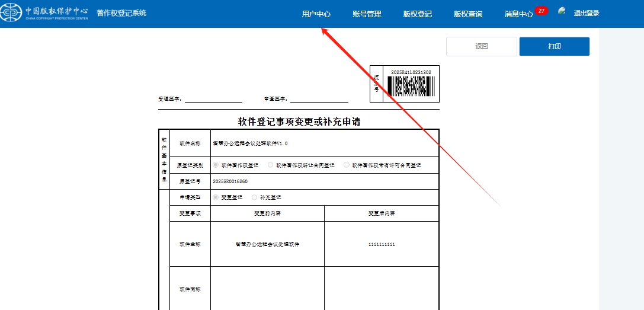The height and width of the screenshot is (310, 644).
Task: Choose 补充登记 application type radio
Action: [x=255, y=197]
